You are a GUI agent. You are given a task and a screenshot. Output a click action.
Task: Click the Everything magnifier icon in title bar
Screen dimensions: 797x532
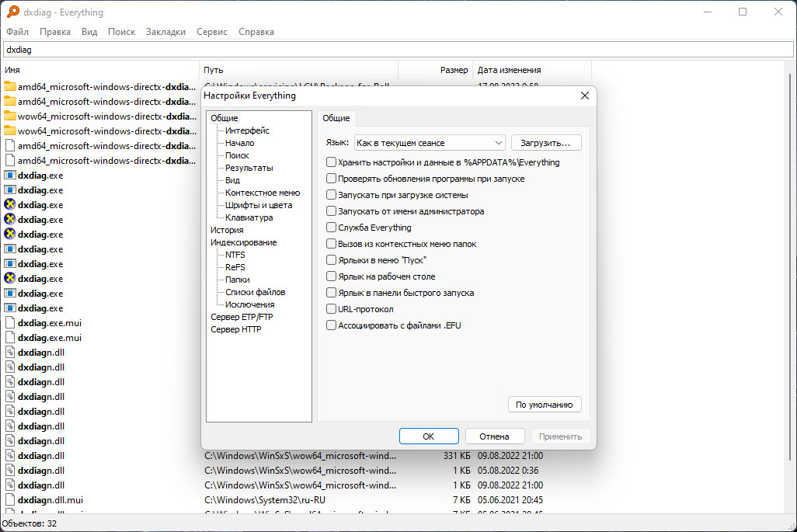[13, 12]
